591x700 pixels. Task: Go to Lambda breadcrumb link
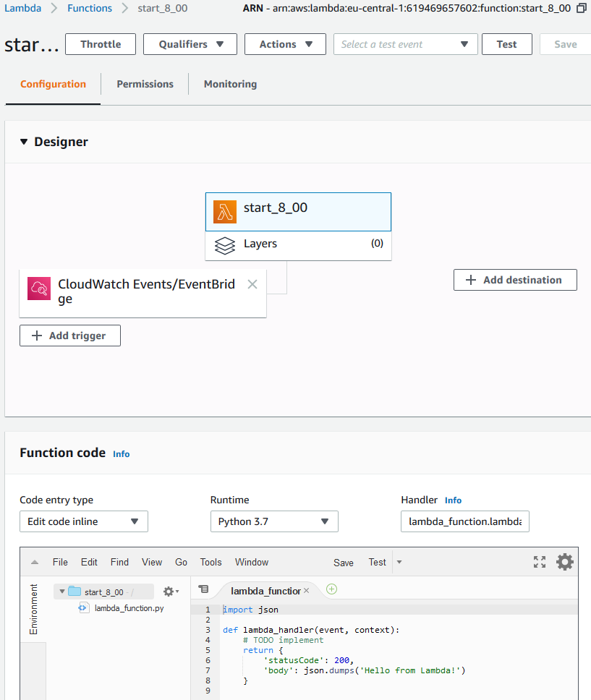click(22, 8)
